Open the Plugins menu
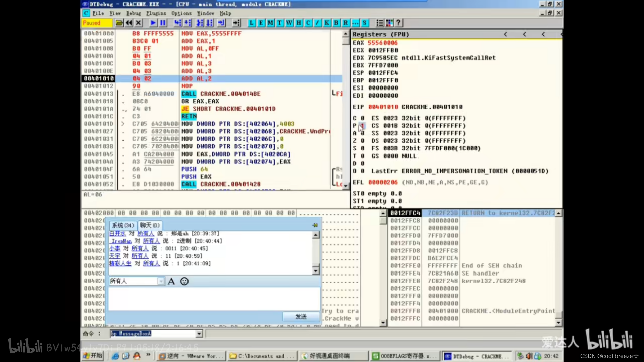This screenshot has height=362, width=644. (156, 13)
